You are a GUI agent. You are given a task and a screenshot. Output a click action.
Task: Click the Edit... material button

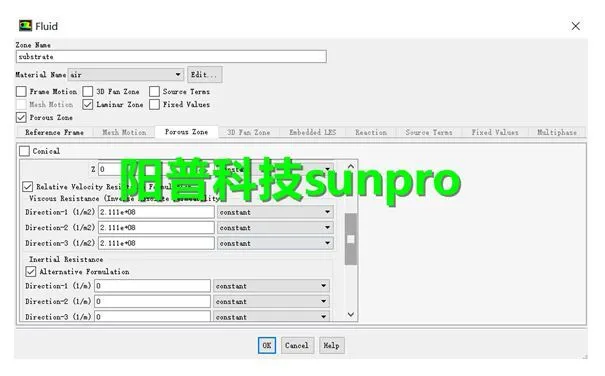click(x=204, y=75)
